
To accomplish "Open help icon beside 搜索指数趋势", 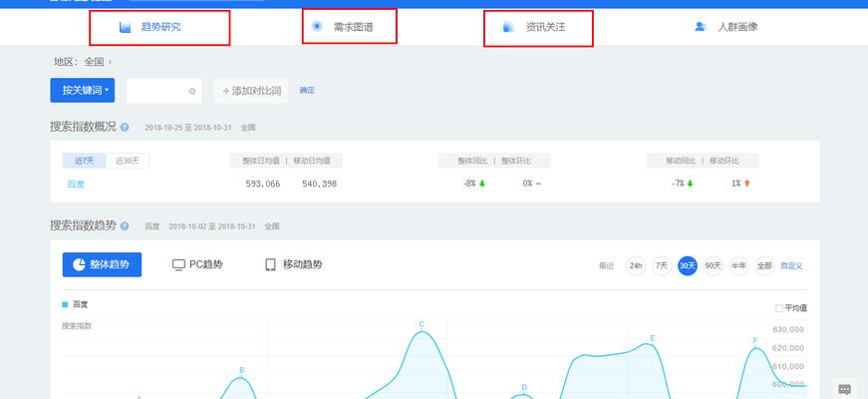I will click(125, 226).
